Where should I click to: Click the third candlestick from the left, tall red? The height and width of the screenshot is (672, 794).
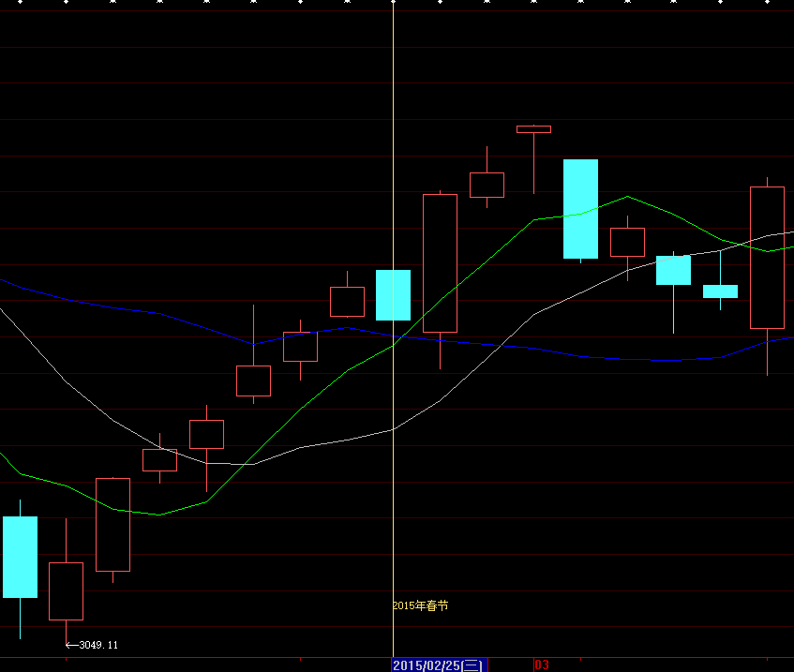click(x=112, y=525)
